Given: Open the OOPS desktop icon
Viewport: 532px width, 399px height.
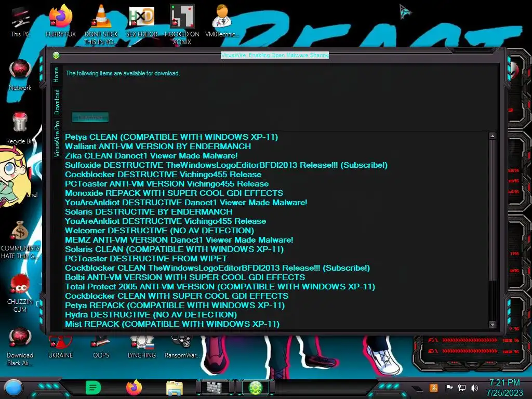Looking at the screenshot, I should point(101,348).
